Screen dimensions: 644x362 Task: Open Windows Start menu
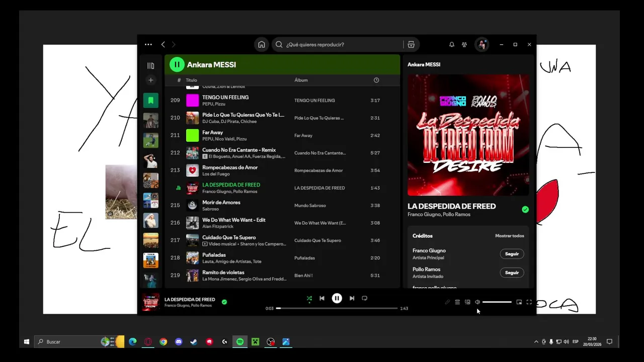click(27, 342)
